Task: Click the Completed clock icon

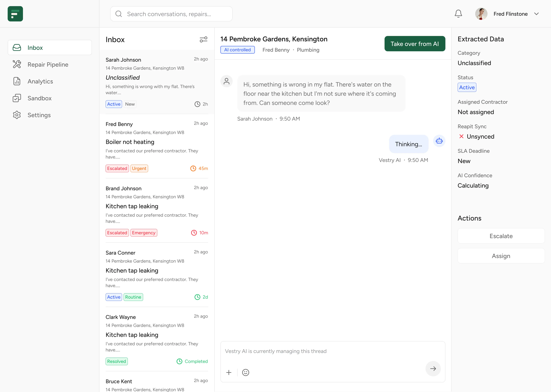Action: (x=179, y=361)
